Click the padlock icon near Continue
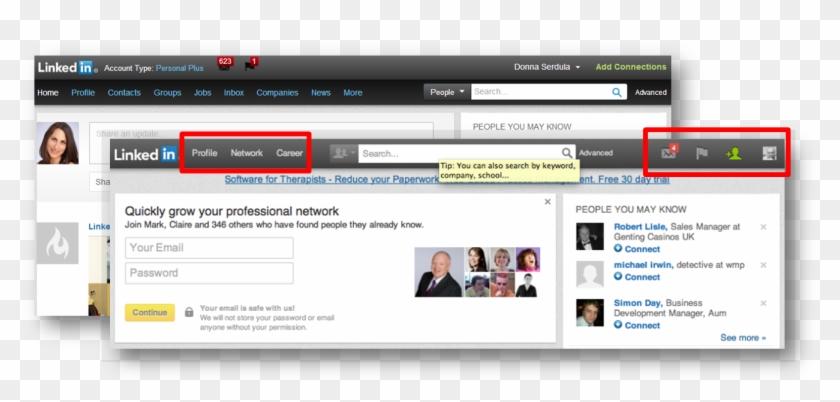This screenshot has height=402, width=840. pyautogui.click(x=189, y=312)
